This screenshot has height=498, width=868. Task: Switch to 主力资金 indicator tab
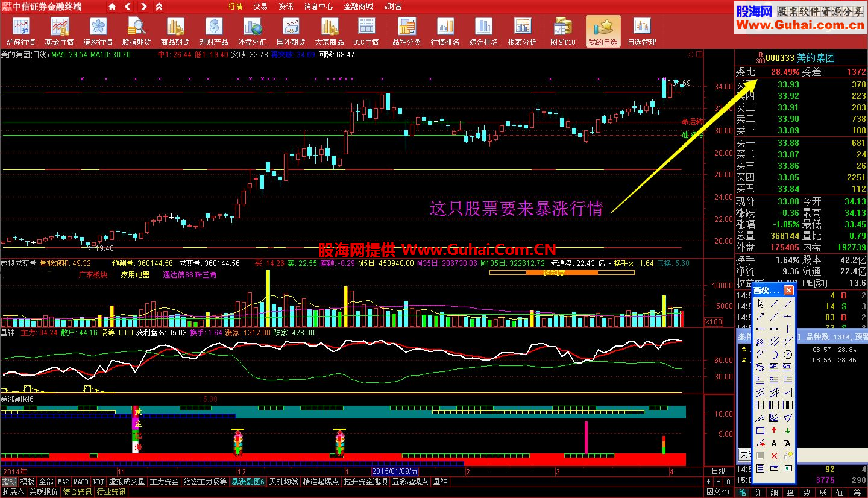tap(165, 482)
